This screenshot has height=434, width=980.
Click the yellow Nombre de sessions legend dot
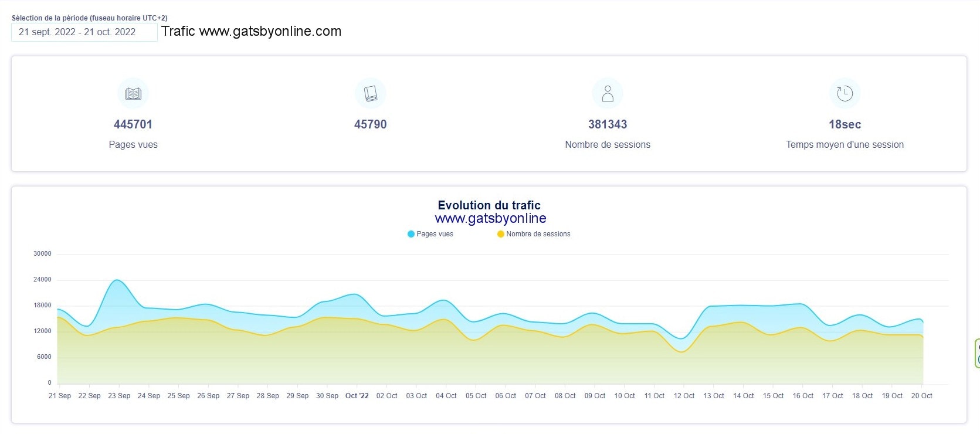click(x=501, y=234)
